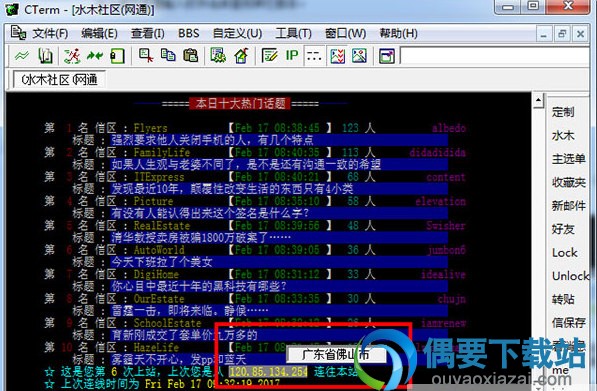The width and height of the screenshot is (597, 391).
Task: Click the 信保存 side panel button
Action: coord(568,323)
